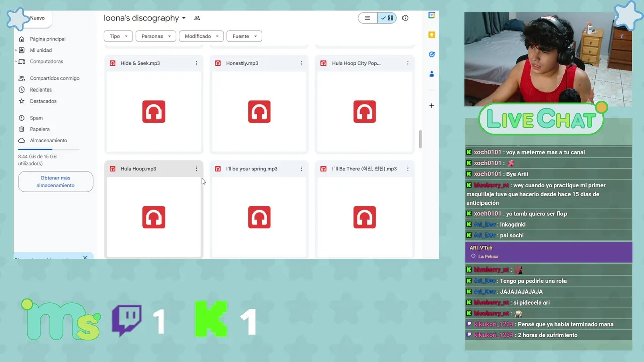Open the Tipo filter dropdown
This screenshot has width=644, height=362.
[118, 36]
